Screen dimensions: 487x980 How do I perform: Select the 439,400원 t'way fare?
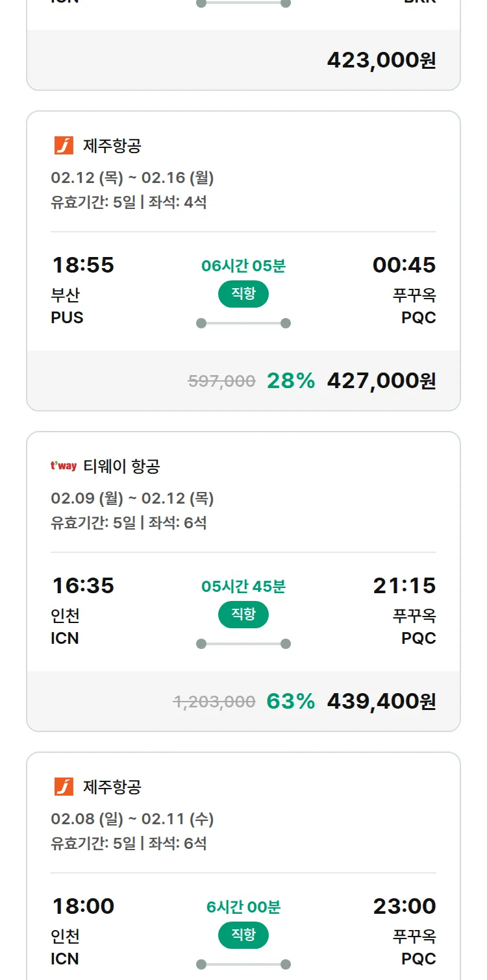[381, 702]
